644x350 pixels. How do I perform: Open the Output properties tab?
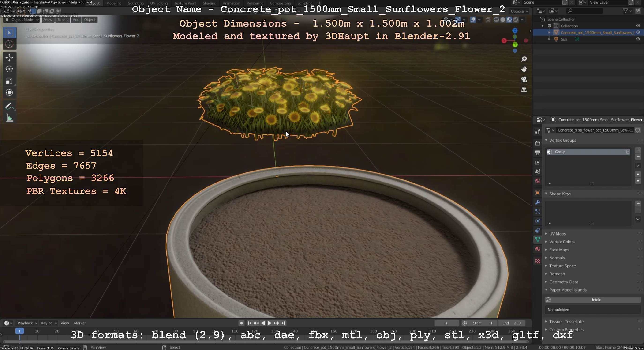pyautogui.click(x=538, y=153)
